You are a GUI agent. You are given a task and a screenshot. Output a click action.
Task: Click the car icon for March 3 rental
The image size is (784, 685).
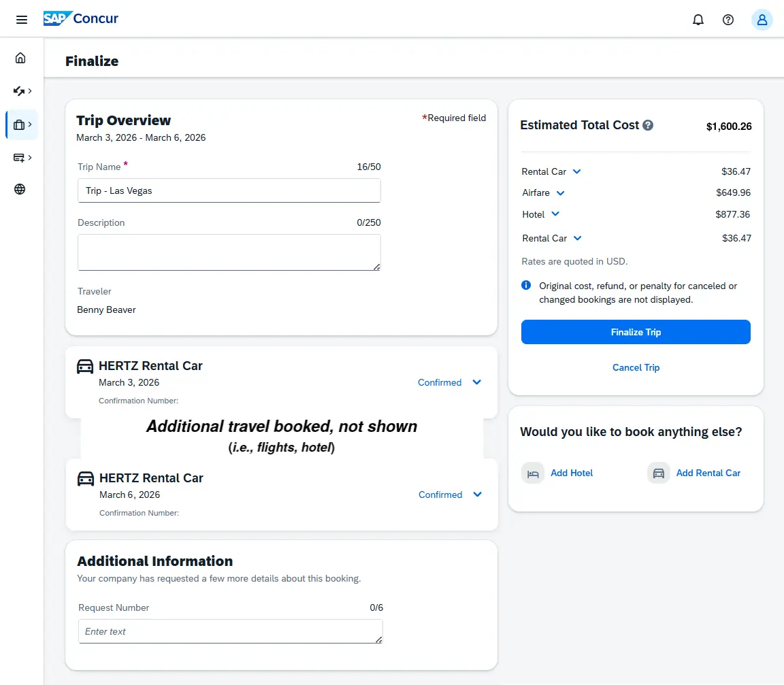pos(85,366)
